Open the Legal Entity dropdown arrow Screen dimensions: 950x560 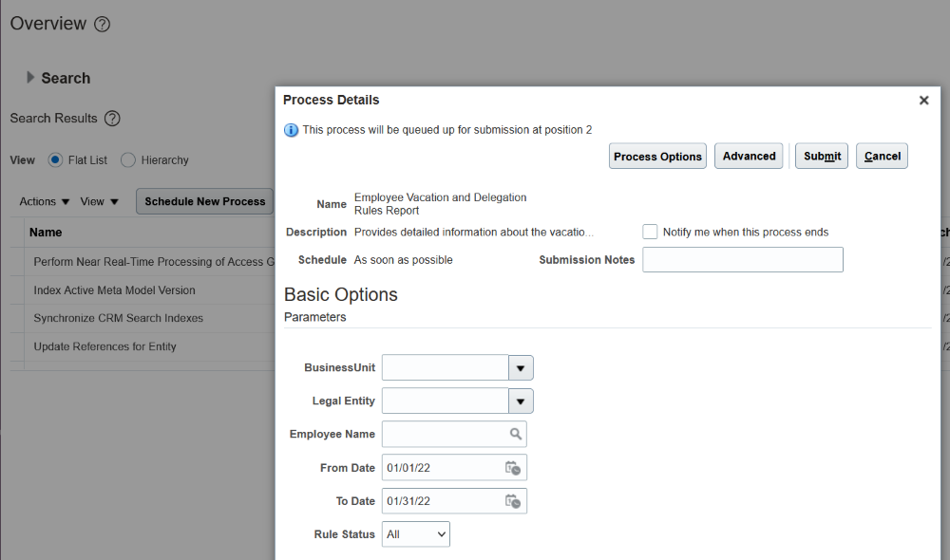click(521, 401)
